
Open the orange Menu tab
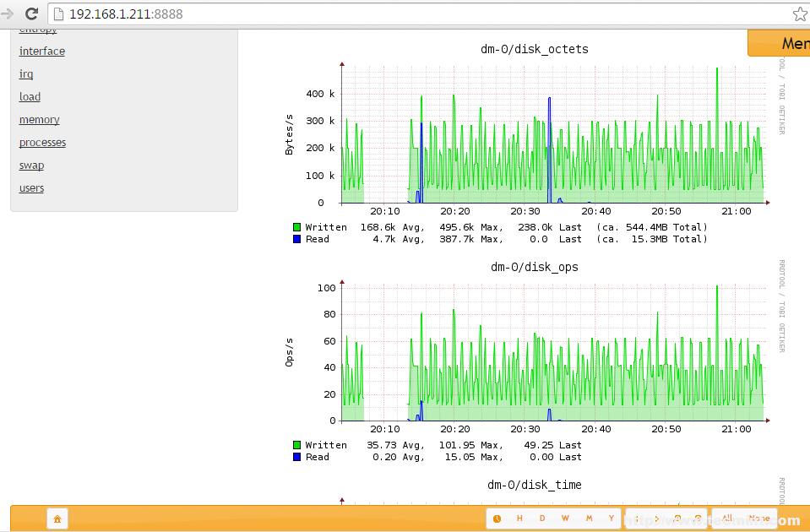coord(782,43)
